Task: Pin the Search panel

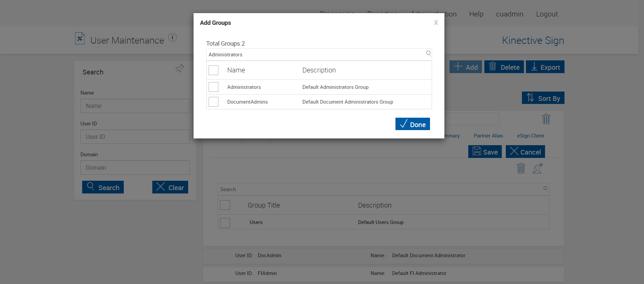Action: (179, 69)
